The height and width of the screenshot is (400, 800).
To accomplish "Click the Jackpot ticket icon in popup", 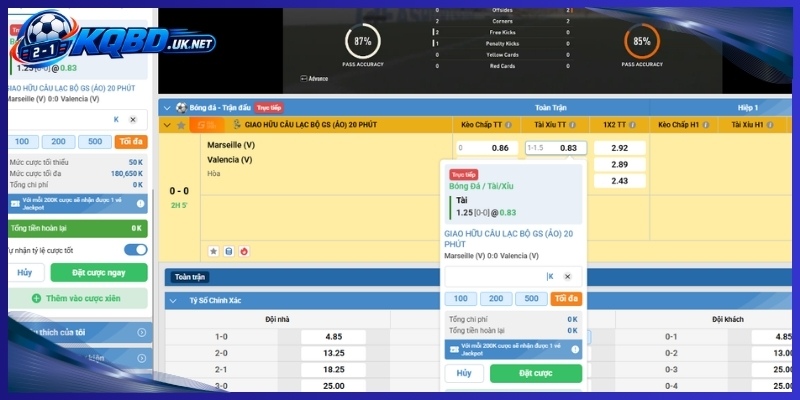I will [x=454, y=349].
